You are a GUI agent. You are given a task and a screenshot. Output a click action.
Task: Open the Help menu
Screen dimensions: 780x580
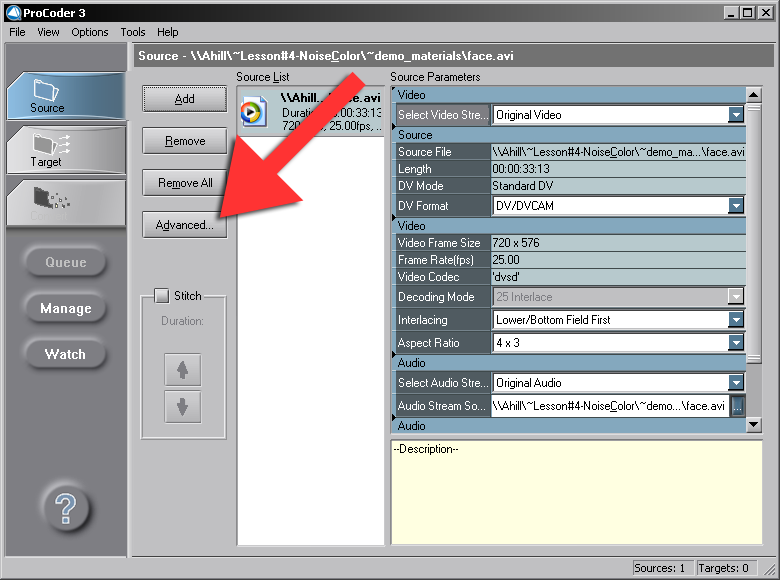click(168, 32)
